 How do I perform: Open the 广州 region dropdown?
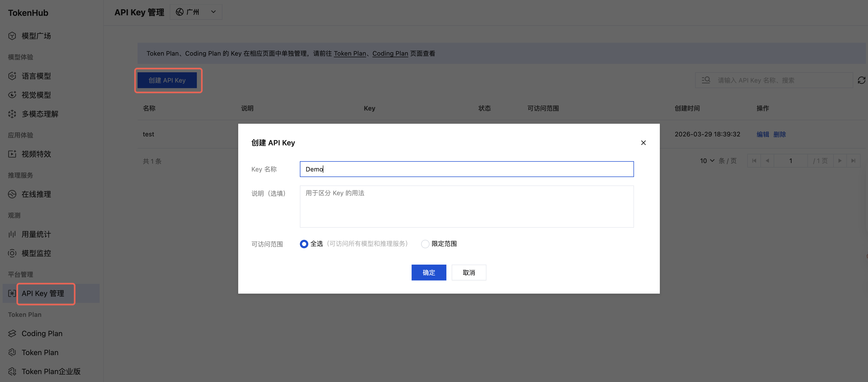pos(196,12)
